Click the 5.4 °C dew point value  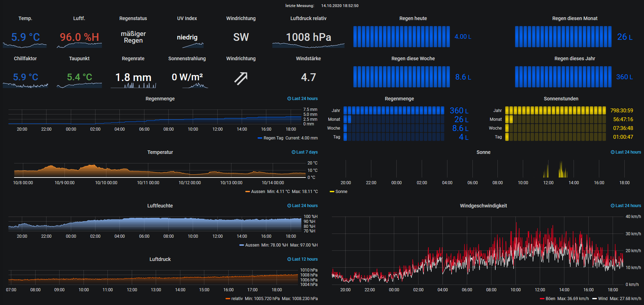coord(79,77)
